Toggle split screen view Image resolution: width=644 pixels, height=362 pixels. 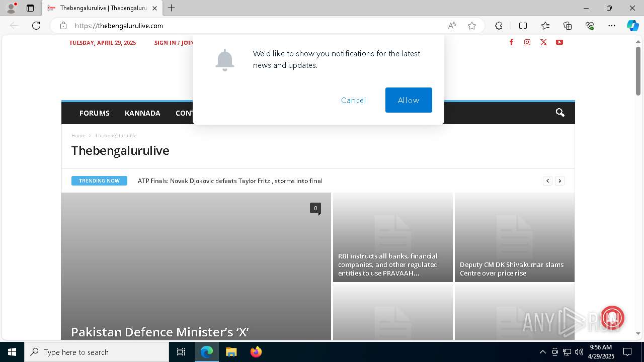[x=523, y=26]
